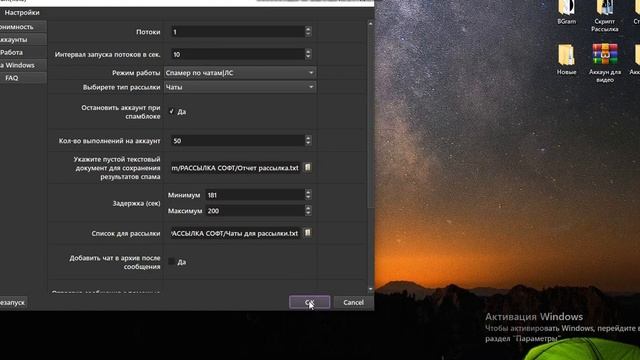Open the Аккаун для видео archive icon
Viewport: 640px width, 360px height.
click(605, 62)
